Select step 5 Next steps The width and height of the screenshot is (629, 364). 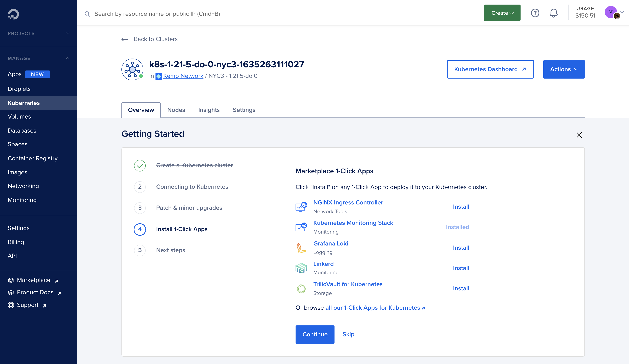[x=170, y=250]
